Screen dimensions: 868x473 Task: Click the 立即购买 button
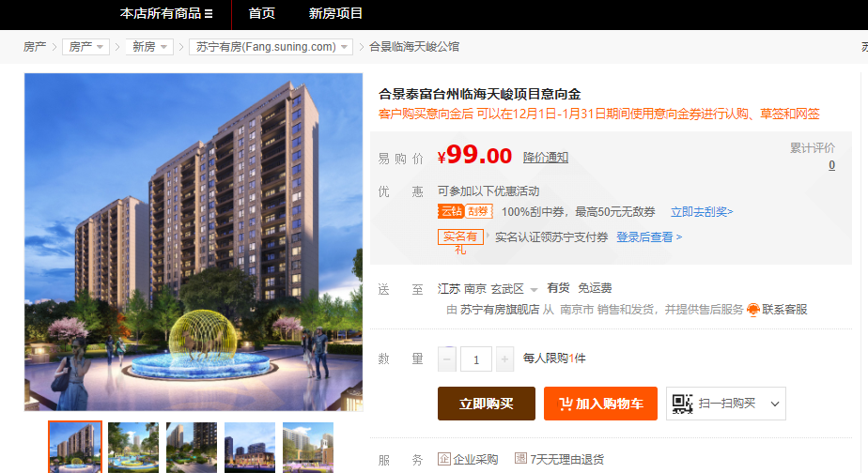(487, 404)
